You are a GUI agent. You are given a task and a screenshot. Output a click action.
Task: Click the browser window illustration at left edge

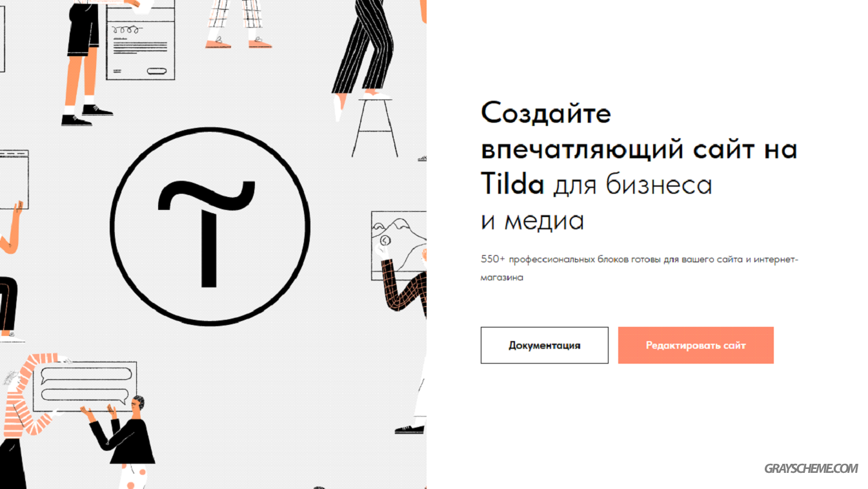(x=14, y=180)
